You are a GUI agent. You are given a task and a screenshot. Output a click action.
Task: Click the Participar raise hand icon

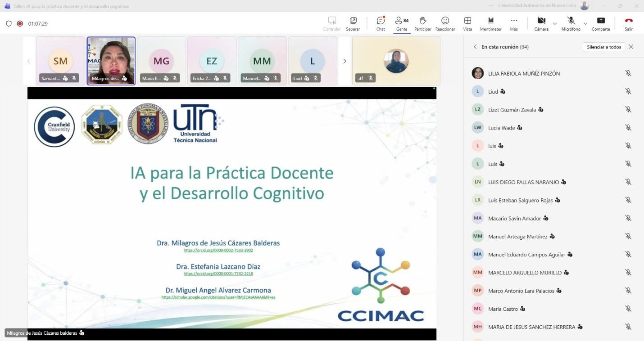click(422, 21)
